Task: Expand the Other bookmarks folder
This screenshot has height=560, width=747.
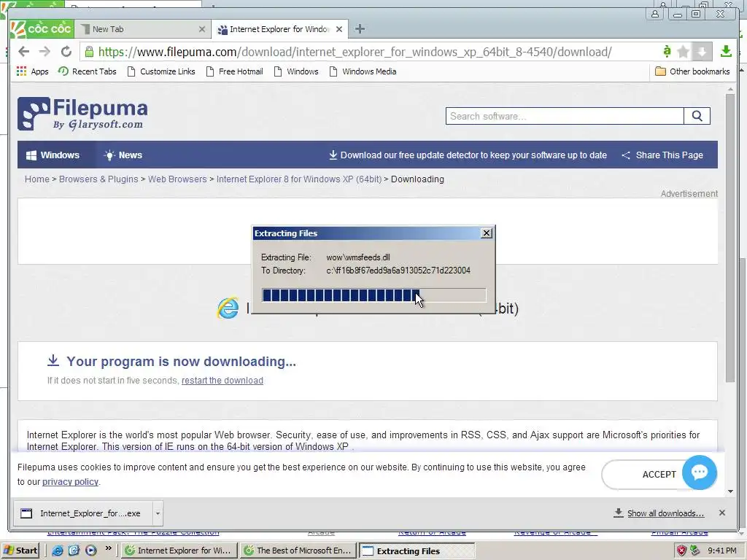Action: click(x=692, y=71)
